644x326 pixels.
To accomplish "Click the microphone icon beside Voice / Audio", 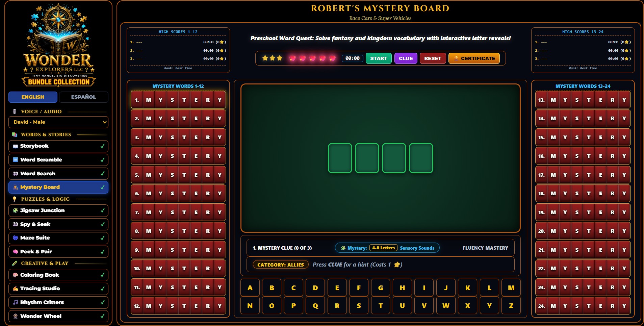I will click(15, 111).
